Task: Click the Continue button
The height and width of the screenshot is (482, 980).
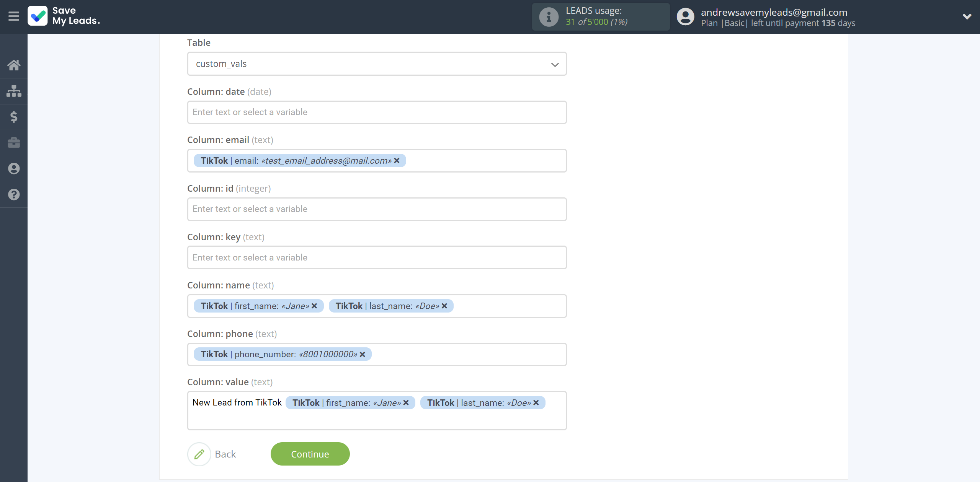Action: (x=310, y=454)
